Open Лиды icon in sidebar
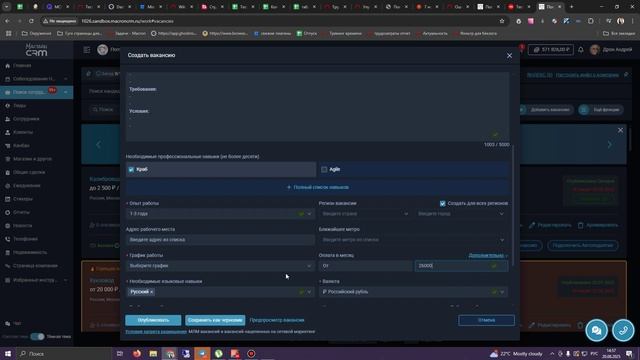The width and height of the screenshot is (640, 360). point(7,105)
